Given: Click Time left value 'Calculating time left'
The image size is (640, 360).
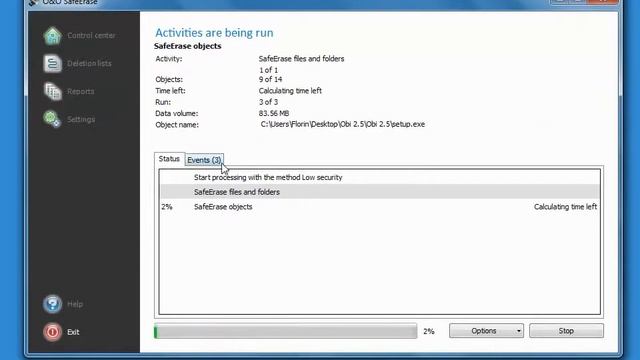Looking at the screenshot, I should tap(290, 91).
